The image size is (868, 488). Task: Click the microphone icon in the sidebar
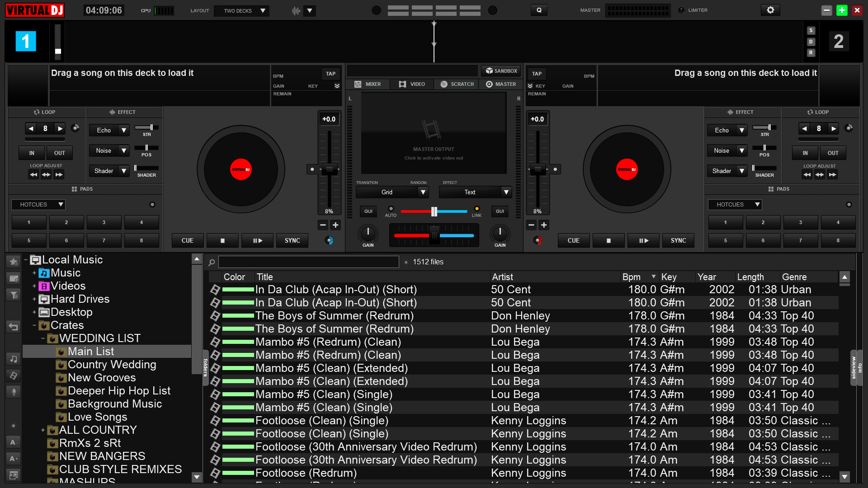[13, 392]
